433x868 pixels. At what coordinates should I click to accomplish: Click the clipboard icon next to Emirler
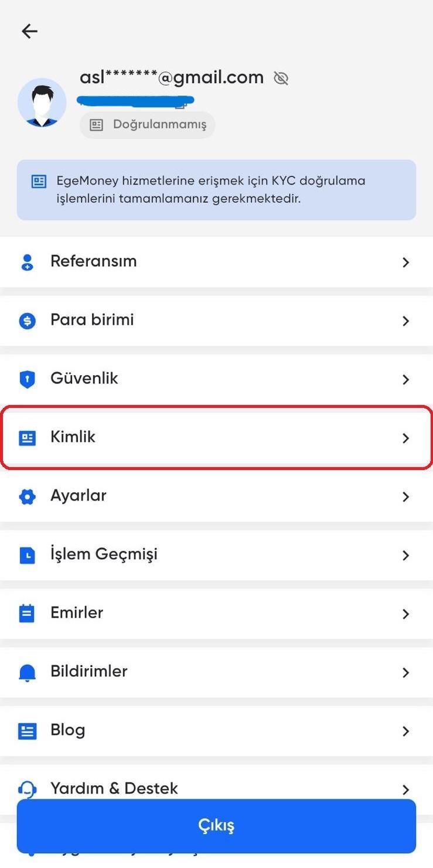pyautogui.click(x=27, y=614)
